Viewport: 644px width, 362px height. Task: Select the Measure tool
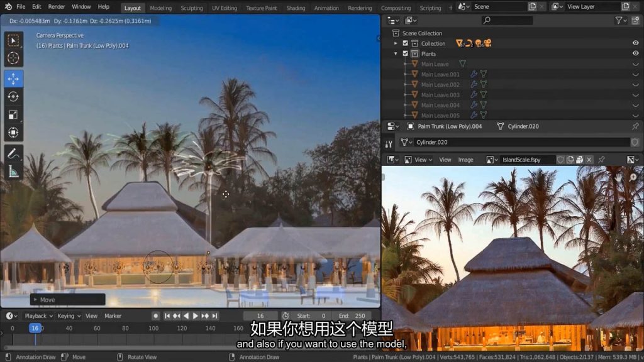point(13,171)
